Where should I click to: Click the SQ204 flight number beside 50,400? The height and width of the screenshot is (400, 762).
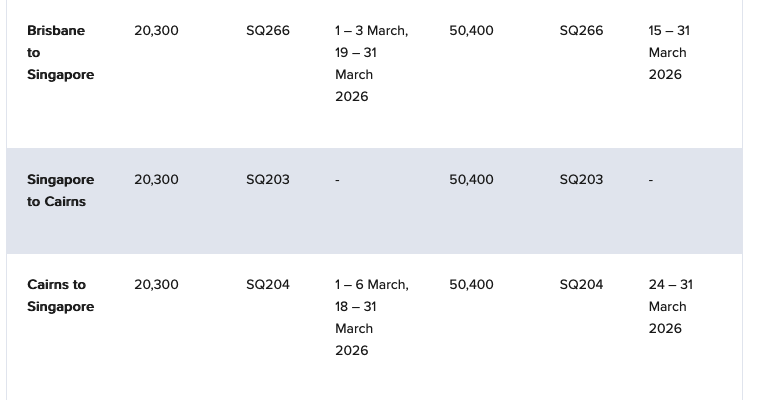[x=581, y=284]
